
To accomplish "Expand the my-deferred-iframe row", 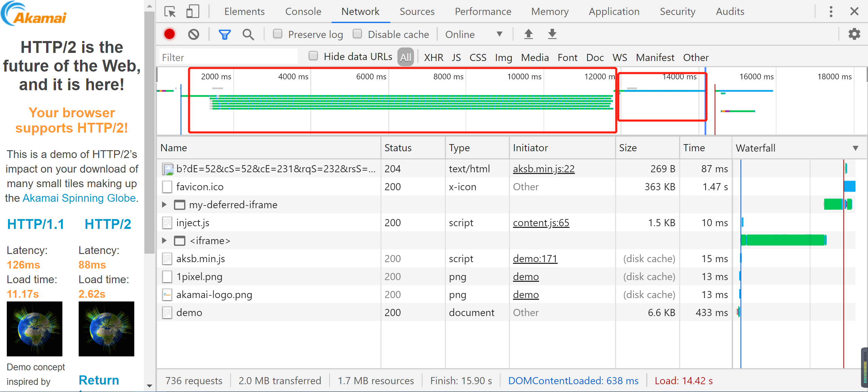I will pos(164,204).
